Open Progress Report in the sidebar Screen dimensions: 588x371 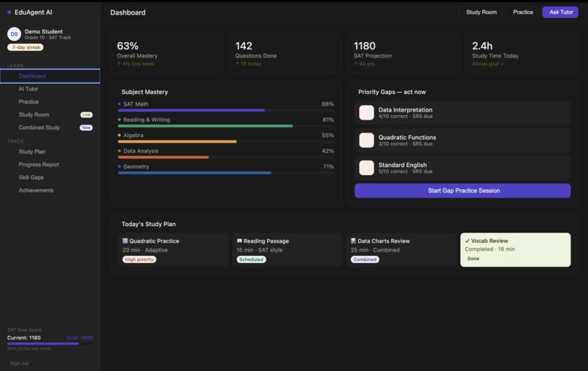point(50,165)
